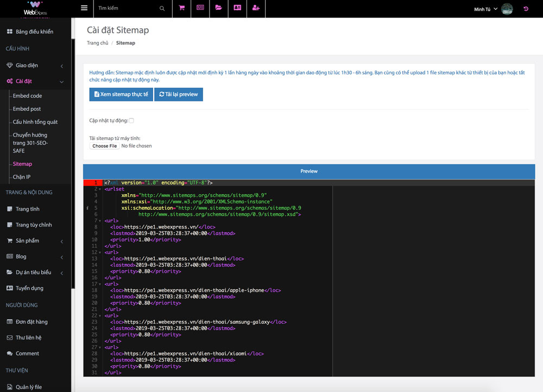Open Quản lý file from the sidebar

click(x=30, y=386)
